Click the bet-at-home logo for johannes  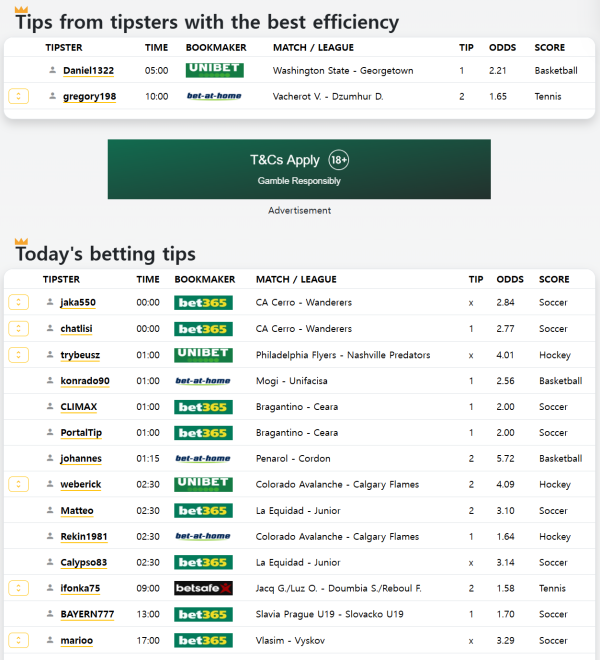point(203,458)
